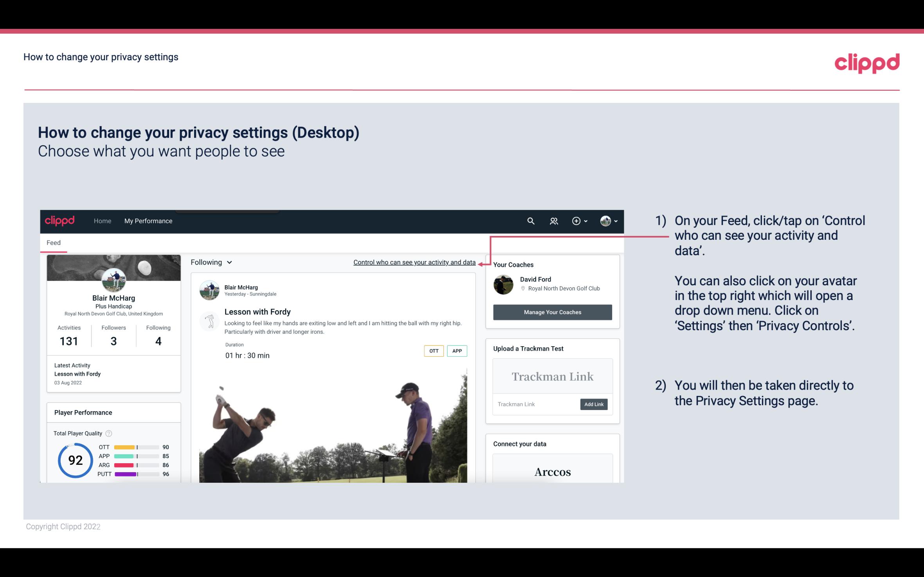924x577 pixels.
Task: Toggle visibility of Player Performance panel
Action: tap(83, 412)
